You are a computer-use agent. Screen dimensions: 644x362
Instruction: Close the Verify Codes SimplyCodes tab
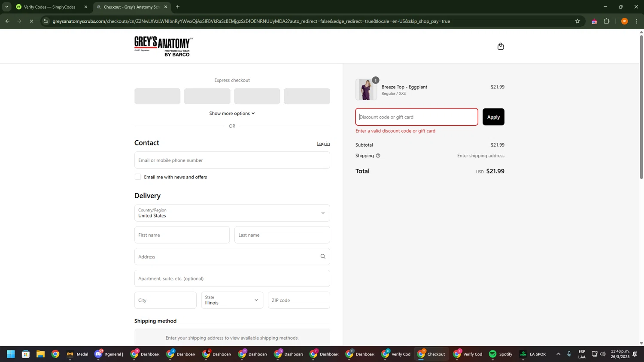coord(86,7)
